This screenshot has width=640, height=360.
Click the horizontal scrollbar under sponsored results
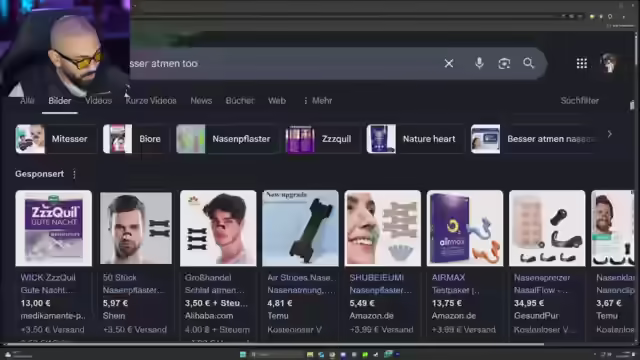273,344
